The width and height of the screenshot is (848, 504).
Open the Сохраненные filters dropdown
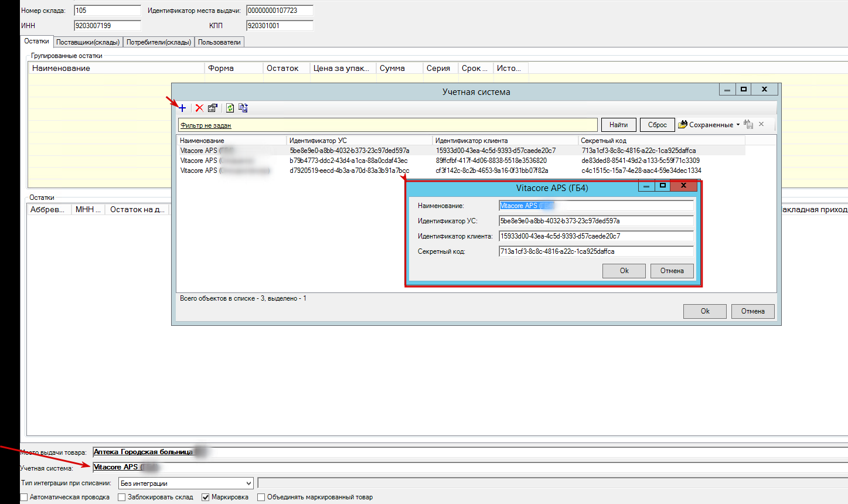coord(709,125)
